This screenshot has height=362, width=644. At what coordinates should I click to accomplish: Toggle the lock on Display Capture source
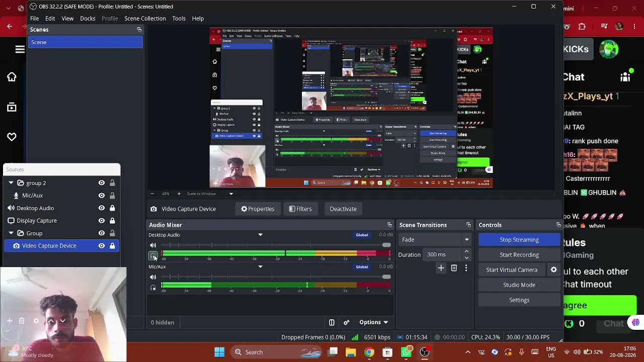click(x=112, y=221)
